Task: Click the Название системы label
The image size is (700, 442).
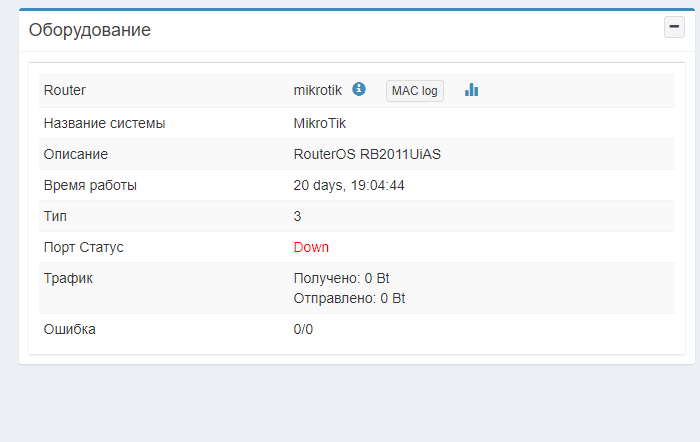Action: [104, 123]
